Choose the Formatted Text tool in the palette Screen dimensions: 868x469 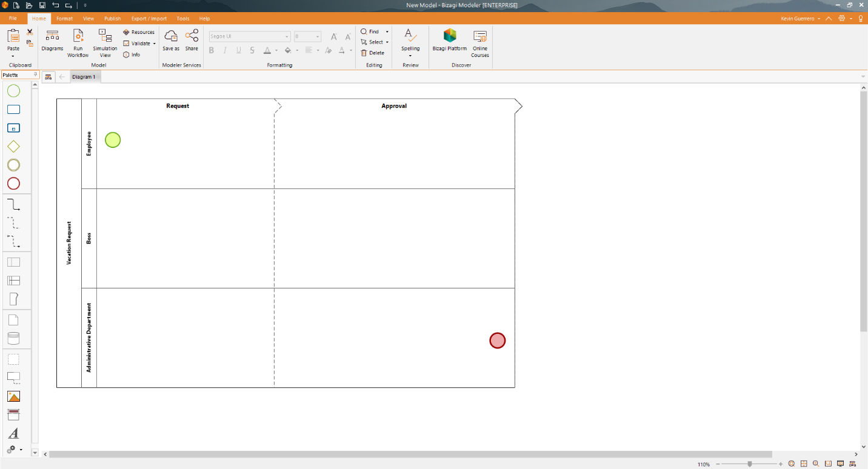coord(13,433)
